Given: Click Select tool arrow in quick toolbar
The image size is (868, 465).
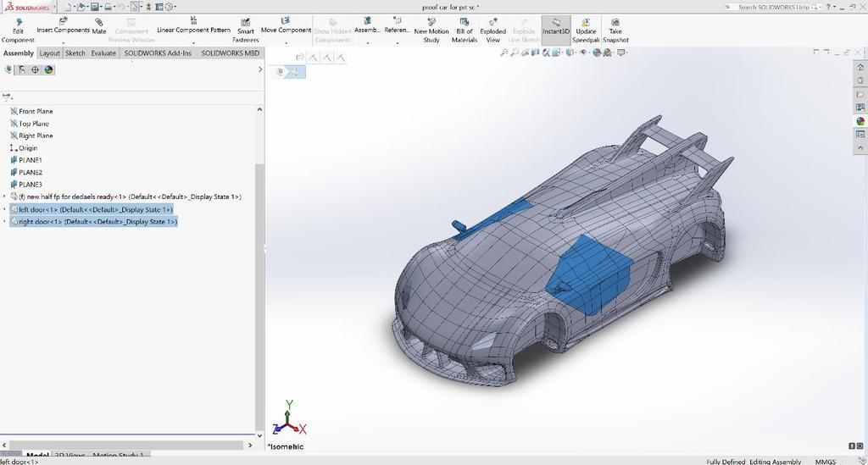Looking at the screenshot, I should 135,7.
